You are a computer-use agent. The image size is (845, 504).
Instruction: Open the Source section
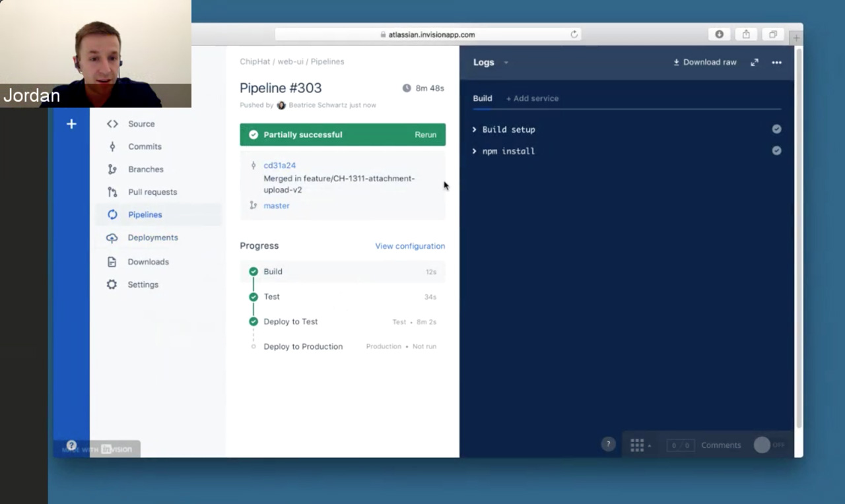click(x=141, y=124)
